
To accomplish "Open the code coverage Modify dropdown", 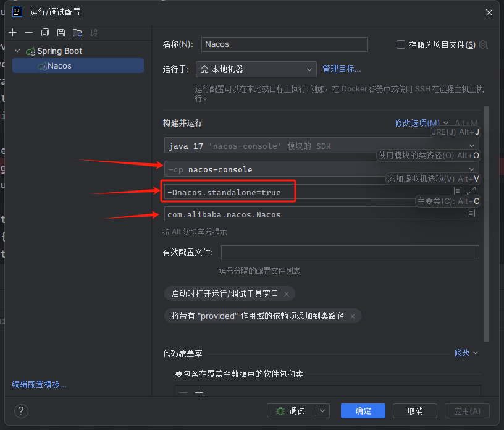I will pyautogui.click(x=466, y=353).
